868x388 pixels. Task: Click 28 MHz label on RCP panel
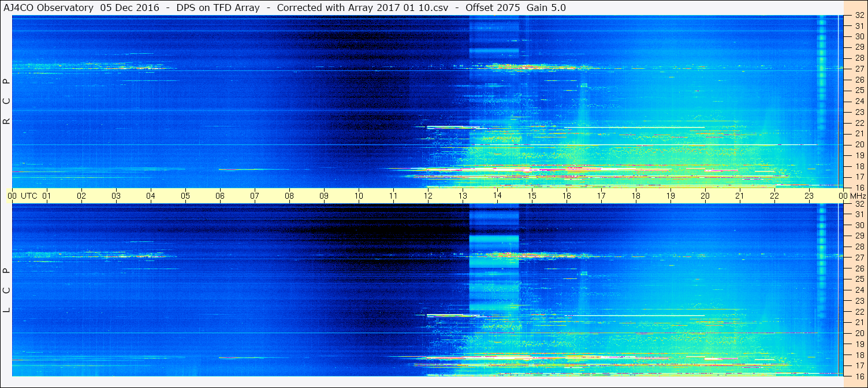tap(859, 58)
